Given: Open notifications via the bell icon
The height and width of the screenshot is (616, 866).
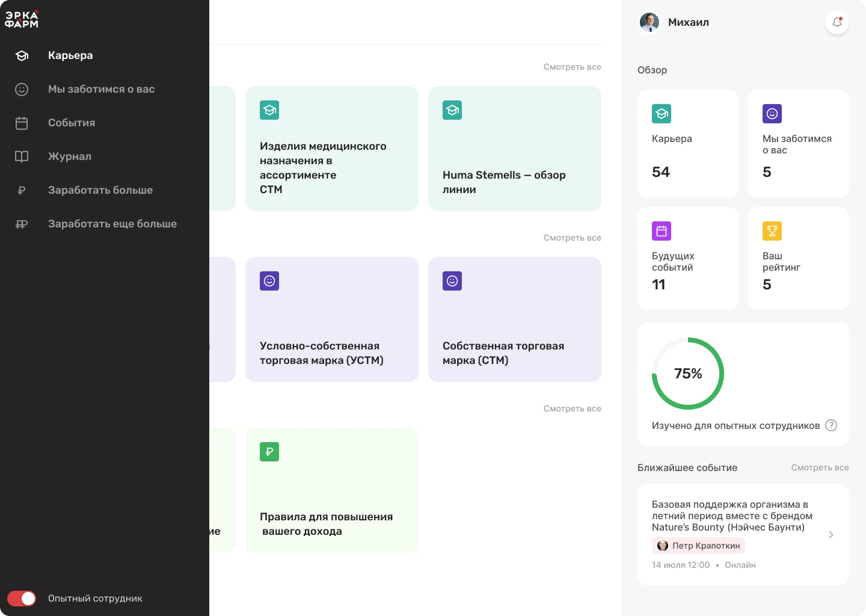Looking at the screenshot, I should click(837, 22).
